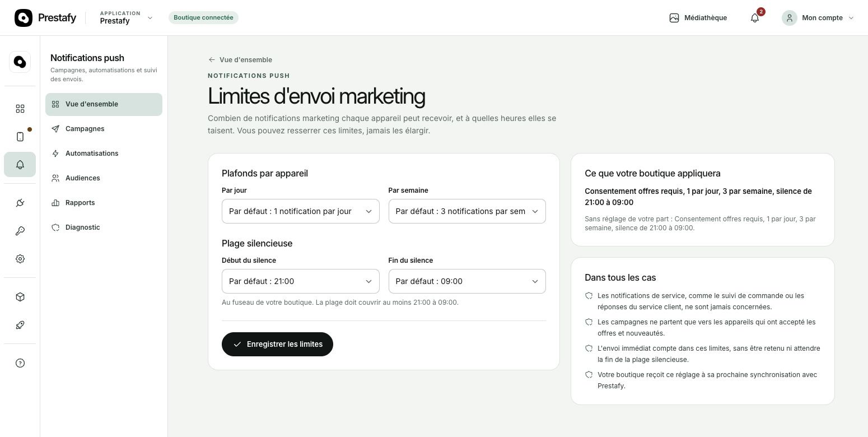Open the Rapports section
868x437 pixels.
(104, 203)
